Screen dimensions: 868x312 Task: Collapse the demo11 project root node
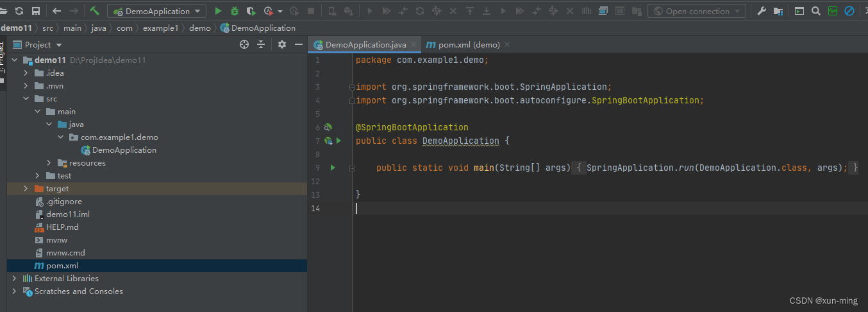coord(15,60)
